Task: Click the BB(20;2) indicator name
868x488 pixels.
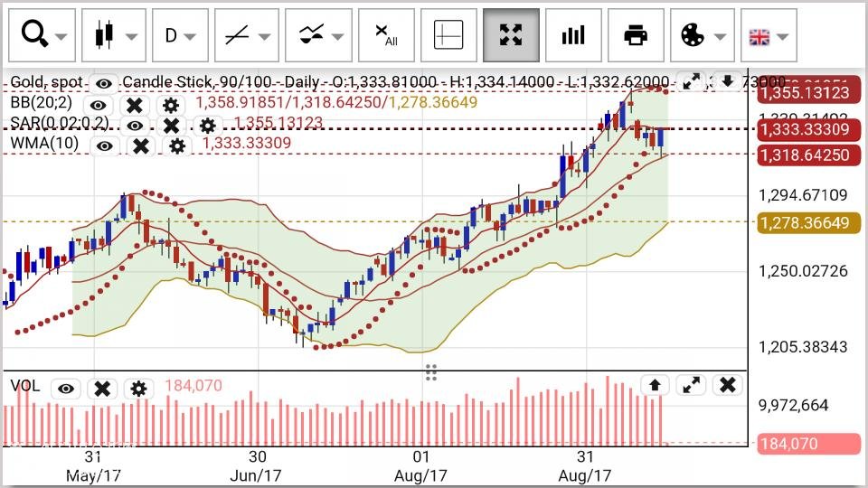Action: click(x=41, y=103)
